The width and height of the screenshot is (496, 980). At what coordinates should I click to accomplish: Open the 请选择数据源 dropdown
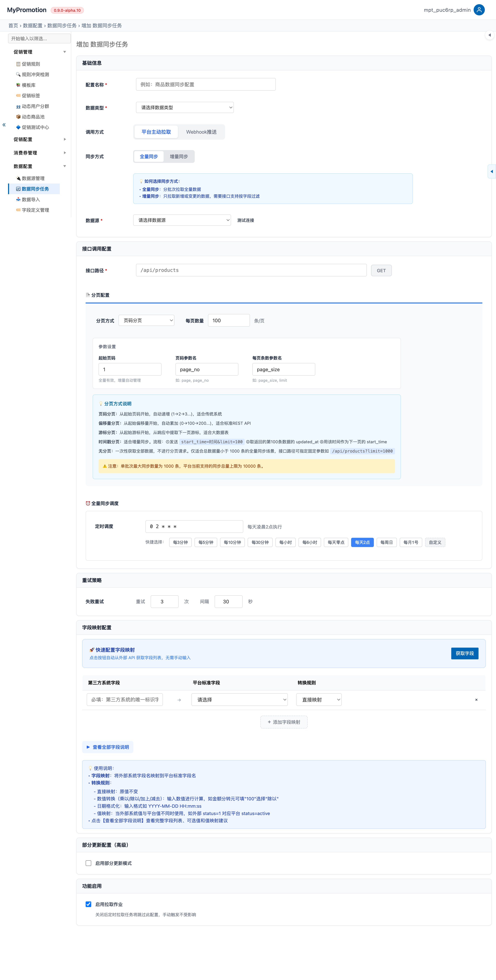click(182, 220)
